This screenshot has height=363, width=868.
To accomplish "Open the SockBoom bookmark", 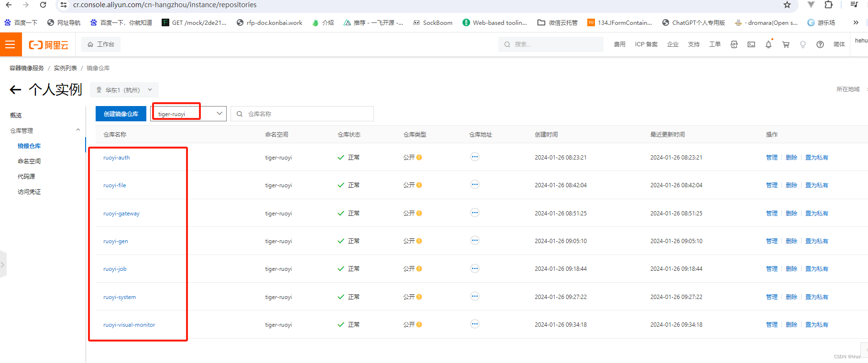I will pos(433,22).
